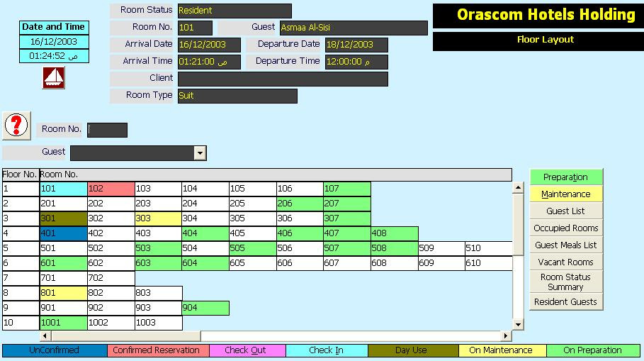Expand the Guest dropdown list
This screenshot has width=644, height=361.
[200, 153]
